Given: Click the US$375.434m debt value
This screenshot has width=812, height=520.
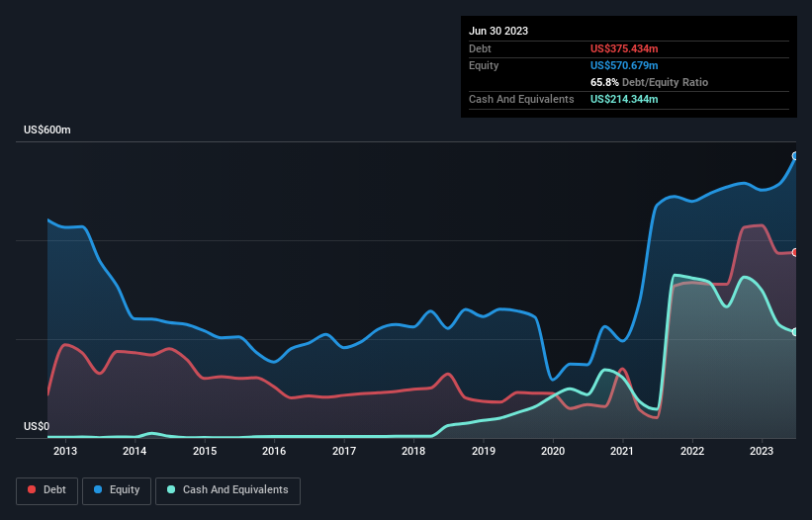Looking at the screenshot, I should click(x=624, y=48).
